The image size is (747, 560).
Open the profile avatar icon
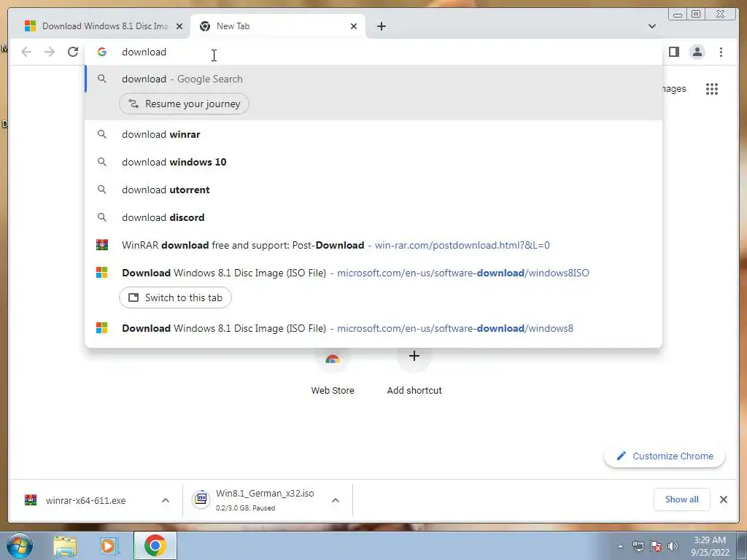click(x=697, y=52)
